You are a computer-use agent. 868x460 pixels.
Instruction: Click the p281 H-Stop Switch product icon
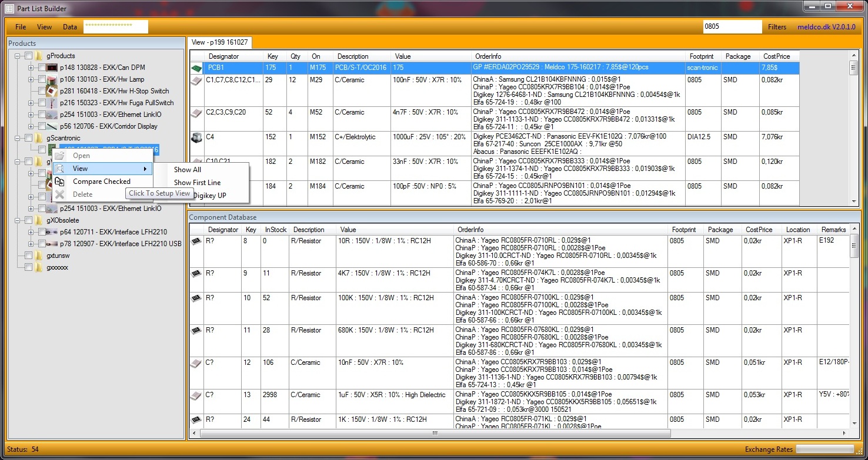51,90
